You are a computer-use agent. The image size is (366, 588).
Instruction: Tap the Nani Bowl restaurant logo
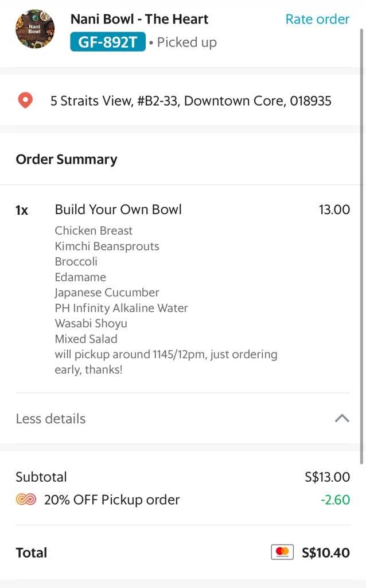tap(35, 29)
